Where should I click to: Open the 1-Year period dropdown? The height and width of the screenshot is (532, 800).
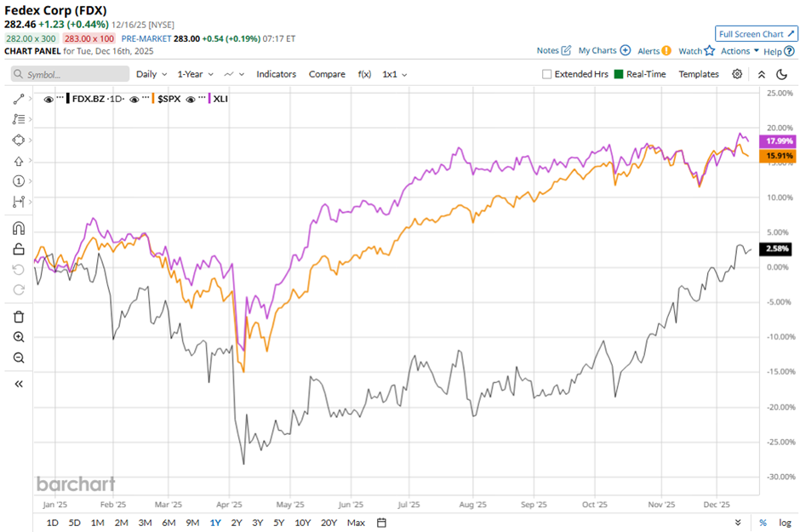pyautogui.click(x=196, y=74)
